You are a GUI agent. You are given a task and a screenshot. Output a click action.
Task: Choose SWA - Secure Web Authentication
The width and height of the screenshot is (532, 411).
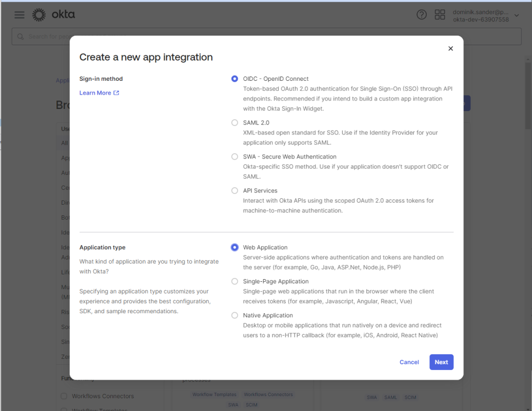(235, 157)
